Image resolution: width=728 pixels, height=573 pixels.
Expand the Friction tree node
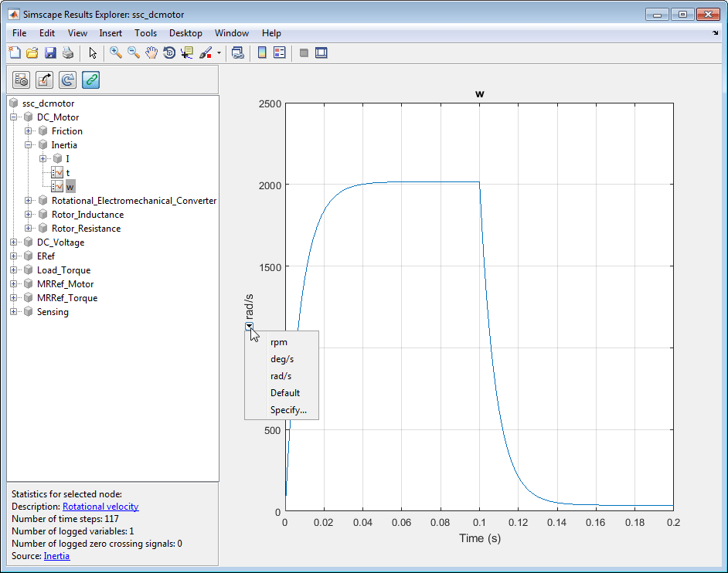[x=29, y=131]
